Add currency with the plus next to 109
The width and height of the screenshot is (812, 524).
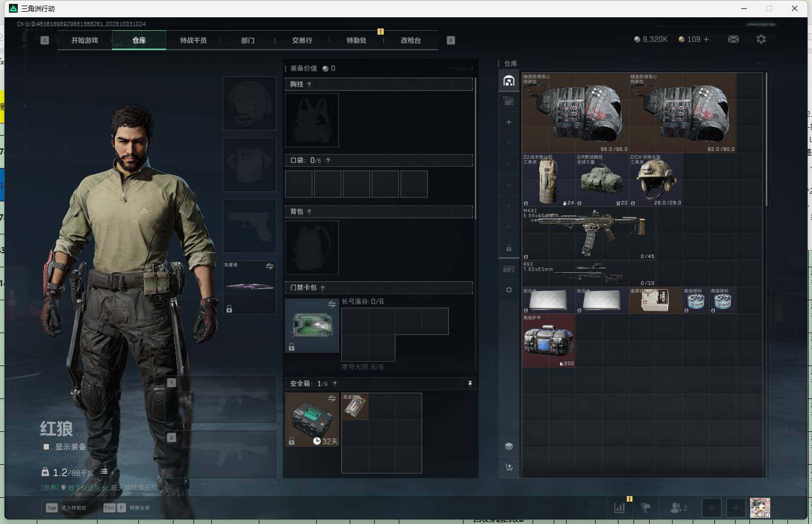click(706, 39)
